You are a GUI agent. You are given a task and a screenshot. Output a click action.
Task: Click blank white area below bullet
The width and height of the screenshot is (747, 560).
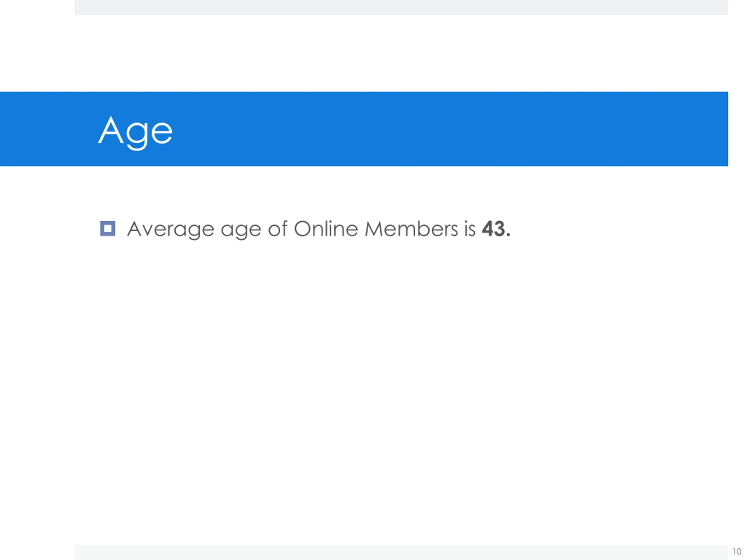371,371
